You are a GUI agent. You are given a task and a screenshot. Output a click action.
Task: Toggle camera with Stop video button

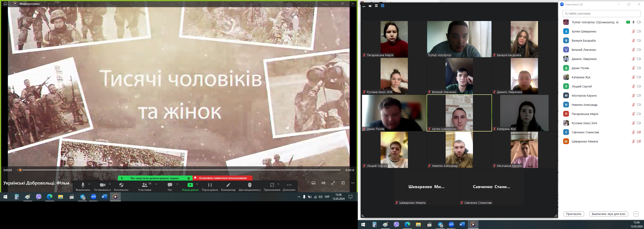click(x=102, y=185)
